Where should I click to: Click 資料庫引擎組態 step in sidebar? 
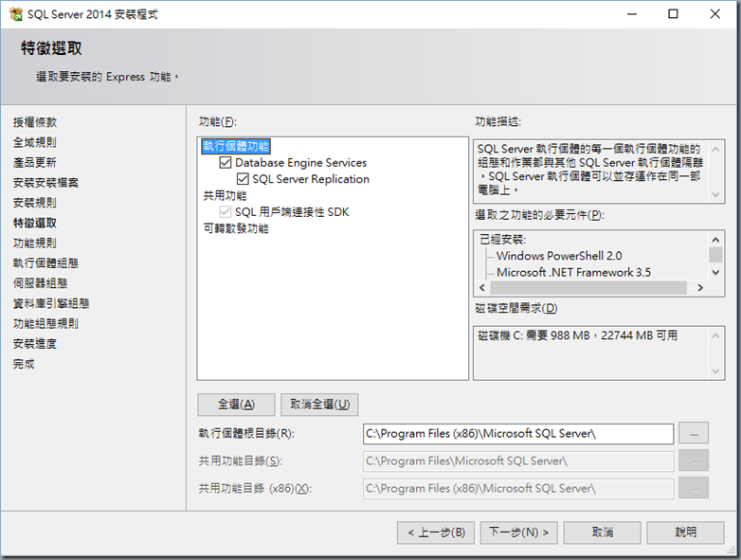(51, 303)
